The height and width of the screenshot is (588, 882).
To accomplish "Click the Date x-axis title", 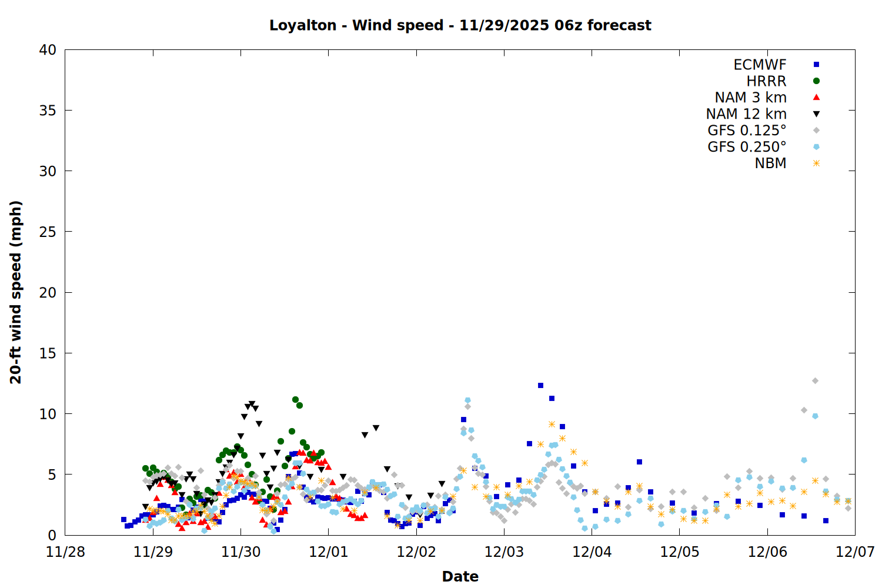I will click(460, 576).
